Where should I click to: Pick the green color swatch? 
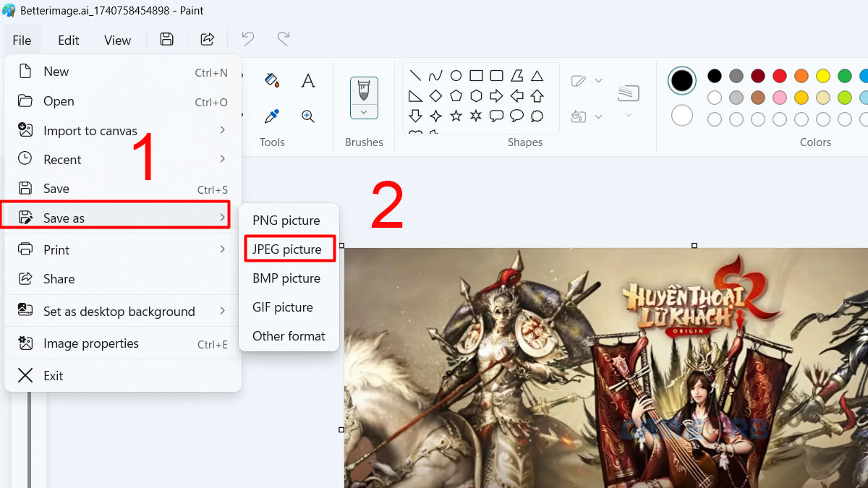pos(845,76)
